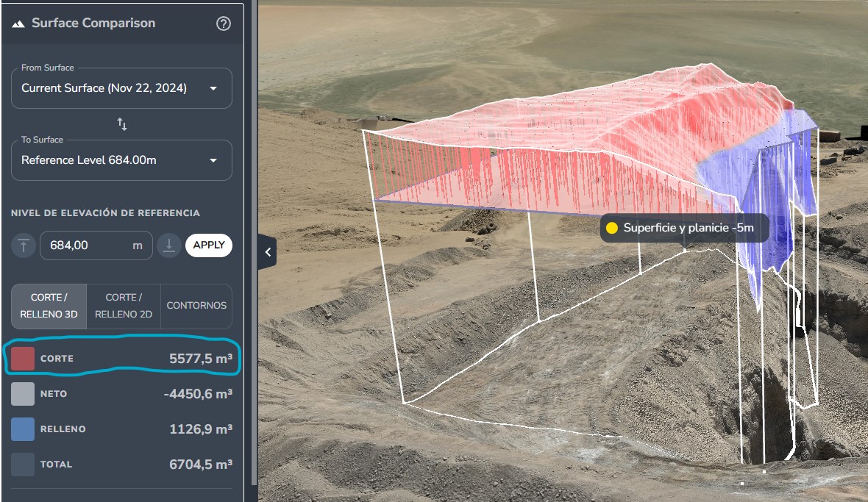Image resolution: width=868 pixels, height=502 pixels.
Task: Collapse the side panel with chevron
Action: [x=268, y=252]
